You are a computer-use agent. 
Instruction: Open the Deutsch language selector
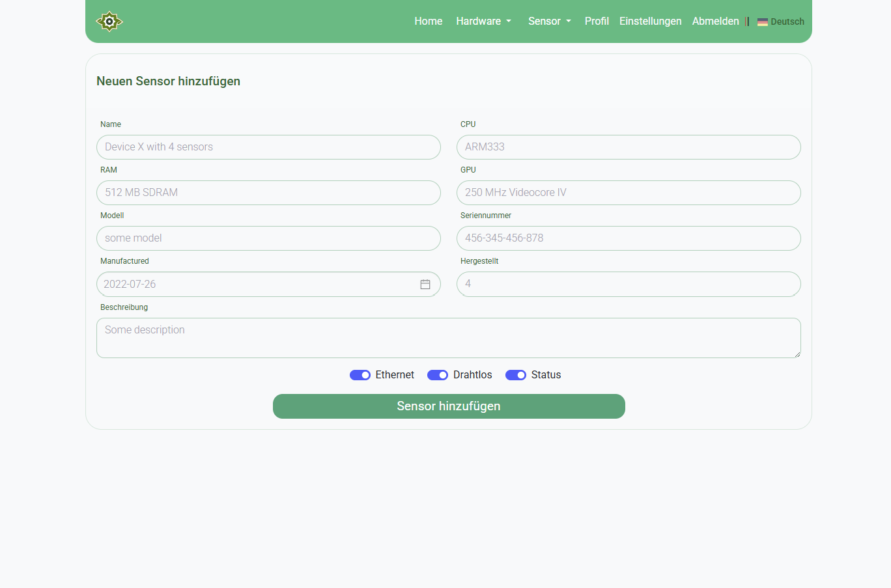tap(787, 21)
